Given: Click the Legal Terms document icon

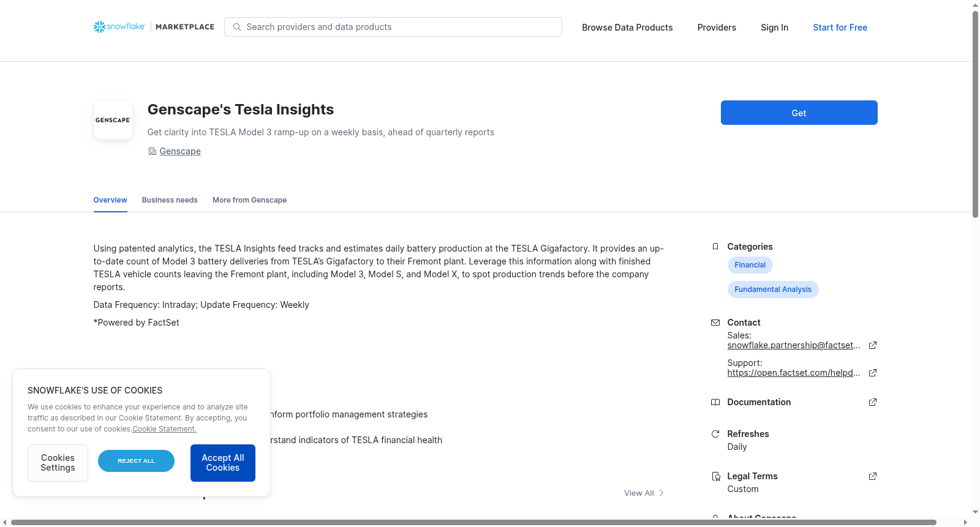Looking at the screenshot, I should pyautogui.click(x=715, y=476).
